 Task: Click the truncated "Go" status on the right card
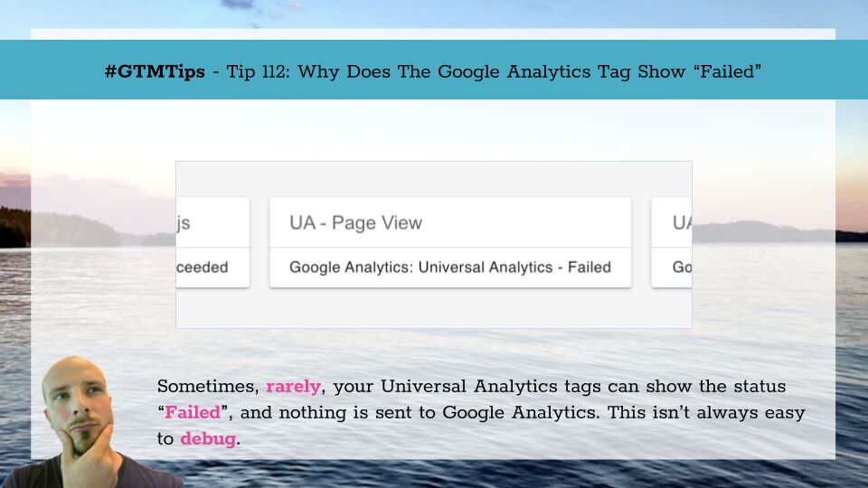point(682,267)
